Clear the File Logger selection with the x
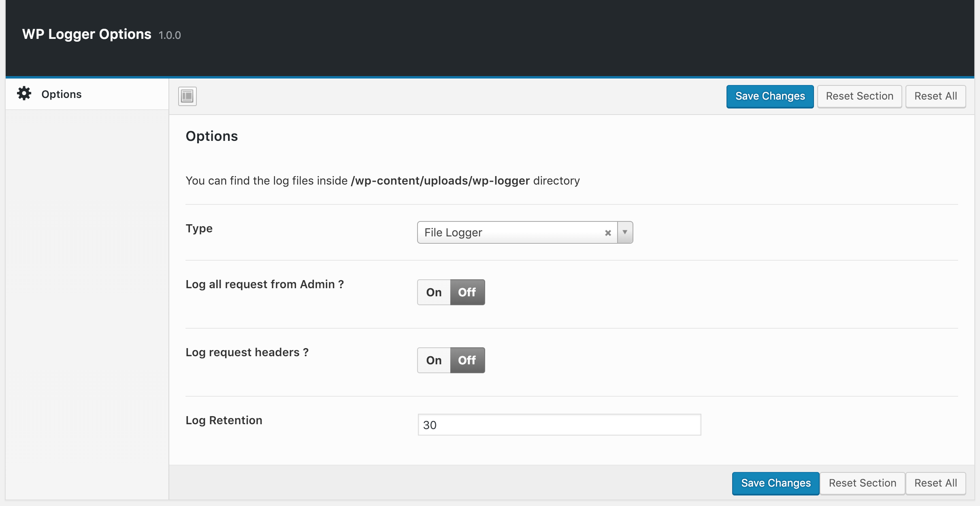This screenshot has height=506, width=980. point(608,233)
